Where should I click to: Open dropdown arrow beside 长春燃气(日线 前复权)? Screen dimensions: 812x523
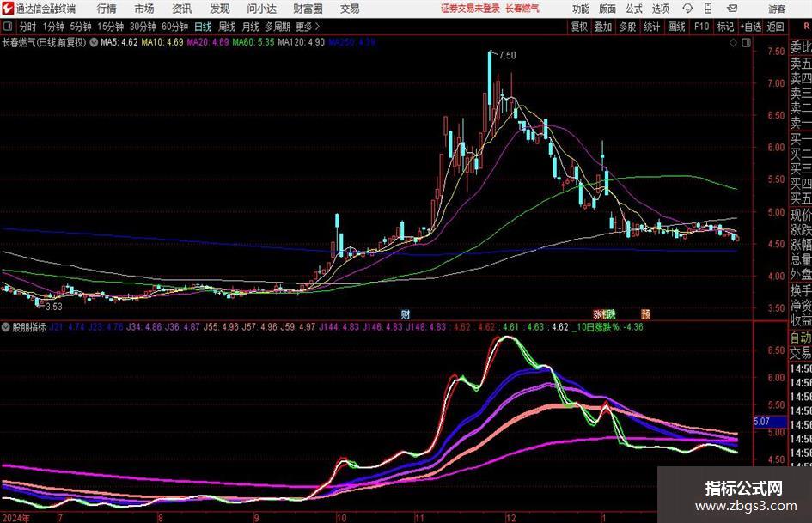pos(94,42)
